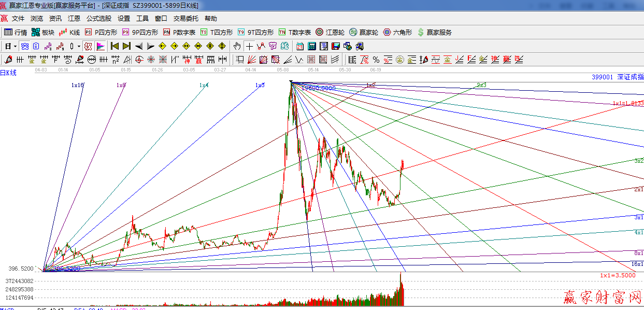Click the 赢家服务 button
The height and width of the screenshot is (310, 644).
(434, 32)
